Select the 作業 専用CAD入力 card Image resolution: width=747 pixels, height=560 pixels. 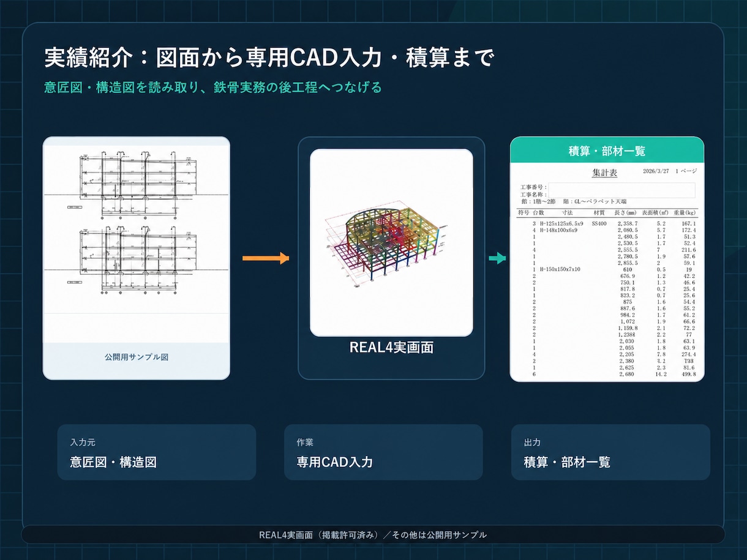click(383, 452)
